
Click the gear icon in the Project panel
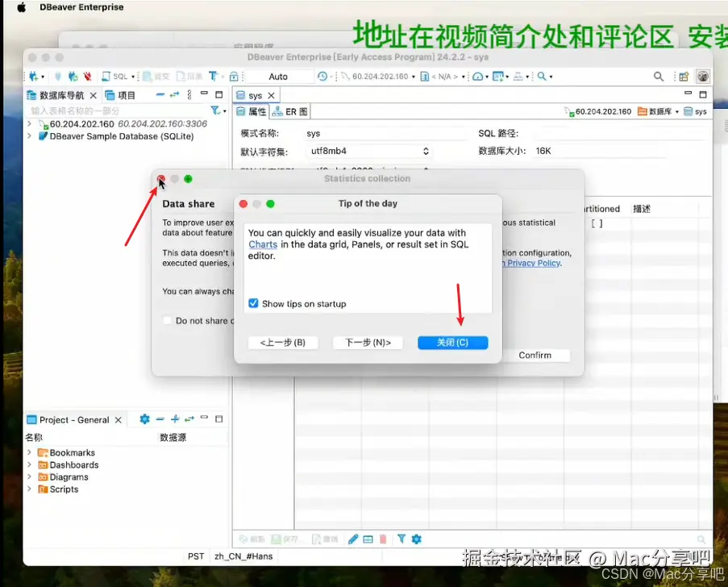144,418
